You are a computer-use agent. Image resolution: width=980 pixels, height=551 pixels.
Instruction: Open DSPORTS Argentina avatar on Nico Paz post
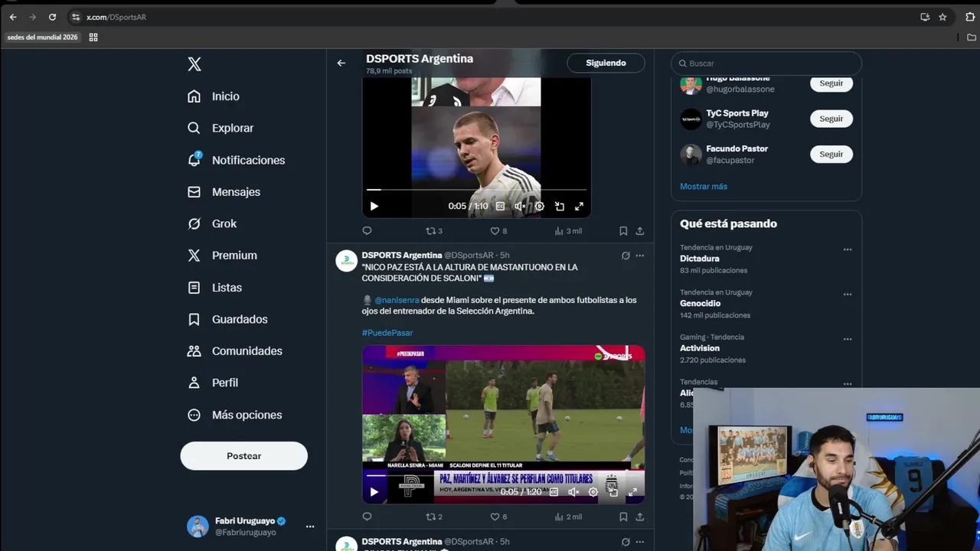pos(347,260)
